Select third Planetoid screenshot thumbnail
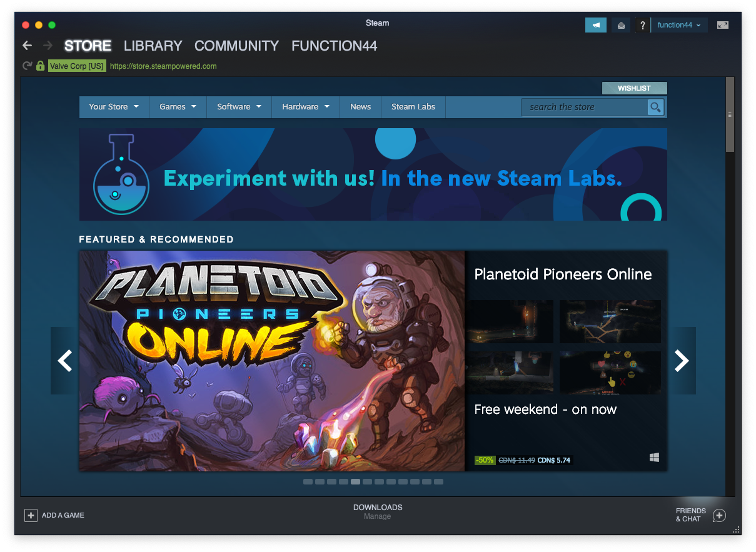The image size is (756, 552). tap(510, 373)
